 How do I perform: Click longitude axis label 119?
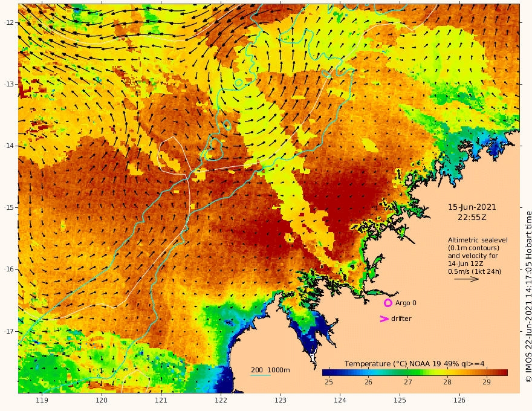(x=42, y=400)
